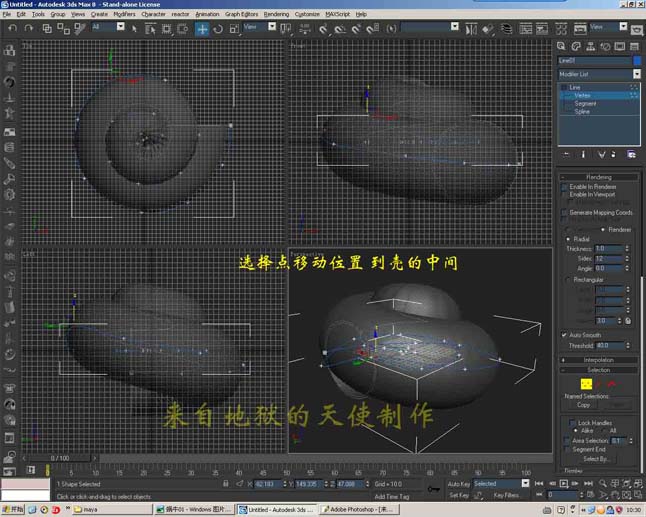The image size is (646, 517).
Task: Open the Rendering menu
Action: [276, 14]
